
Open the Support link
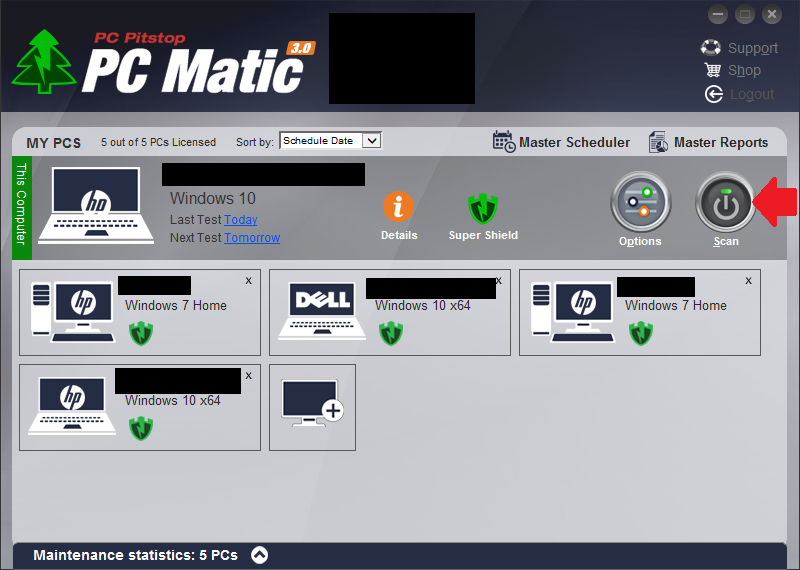coord(752,48)
